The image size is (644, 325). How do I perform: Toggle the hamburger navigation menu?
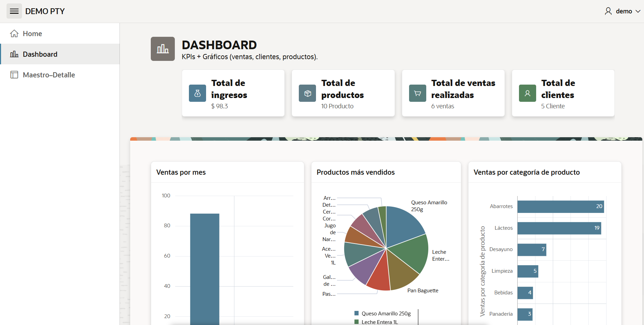[x=14, y=11]
